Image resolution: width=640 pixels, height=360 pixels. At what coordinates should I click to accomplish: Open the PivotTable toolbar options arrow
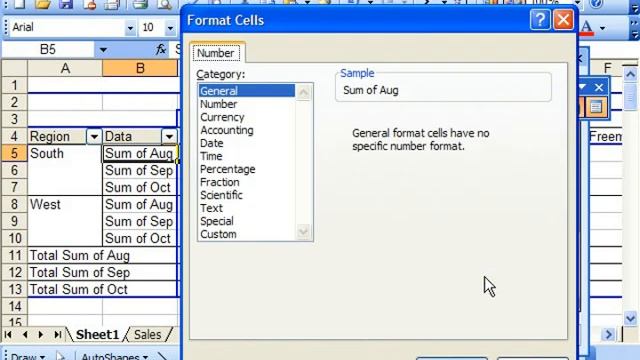[582, 87]
